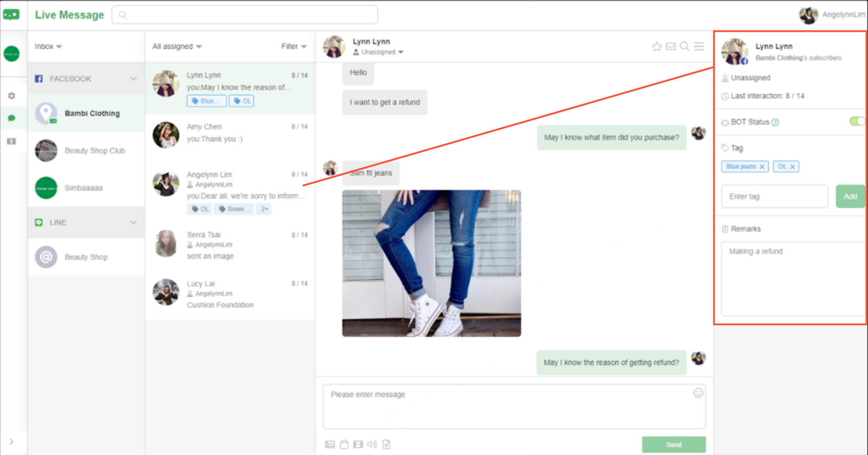The height and width of the screenshot is (455, 868).
Task: Attach audio using the speaker icon
Action: click(x=372, y=444)
